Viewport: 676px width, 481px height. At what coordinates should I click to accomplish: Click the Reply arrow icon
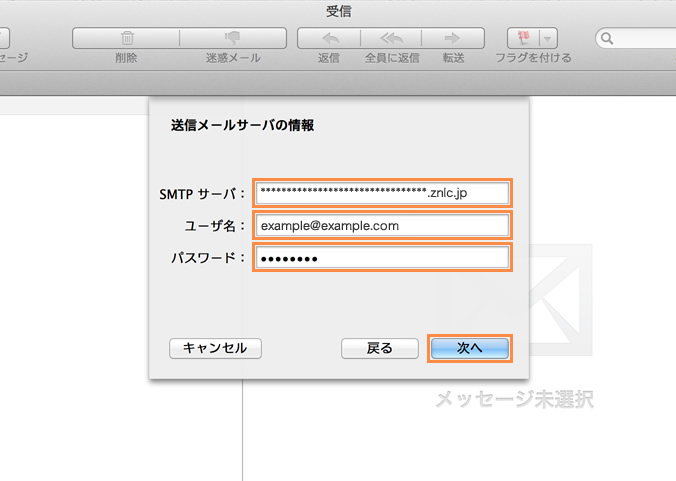point(329,38)
